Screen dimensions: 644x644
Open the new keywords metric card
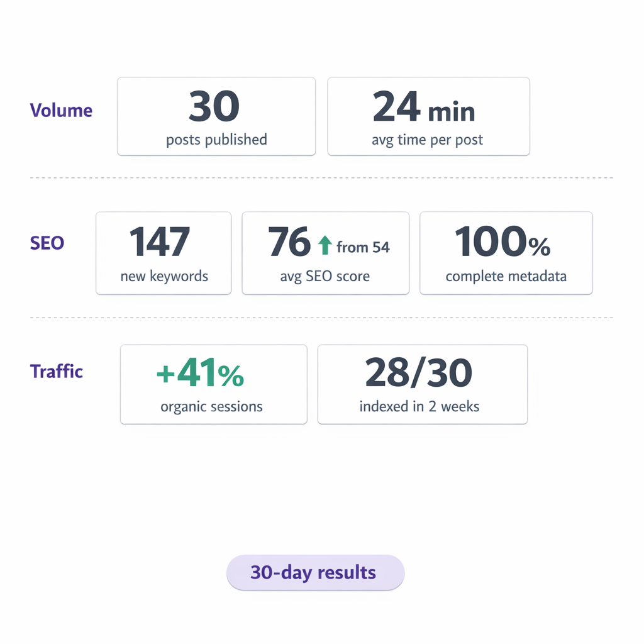point(163,253)
